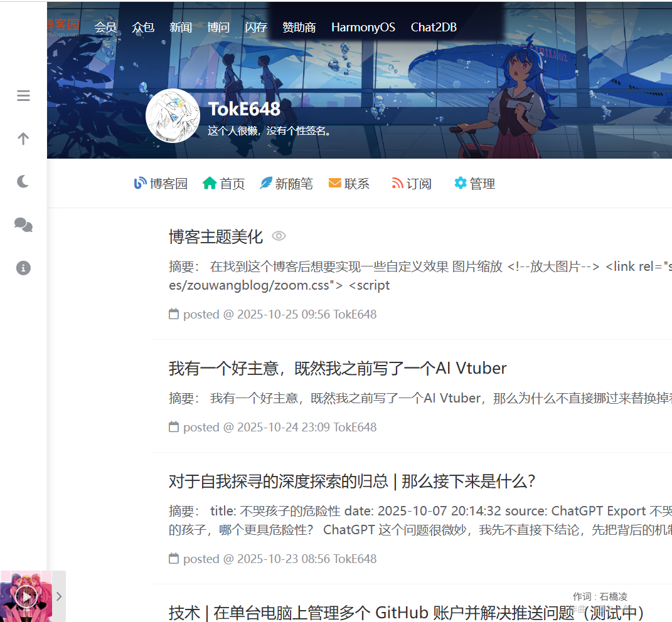
Task: Open post about managing multiple GitHub accounts
Action: tap(407, 613)
